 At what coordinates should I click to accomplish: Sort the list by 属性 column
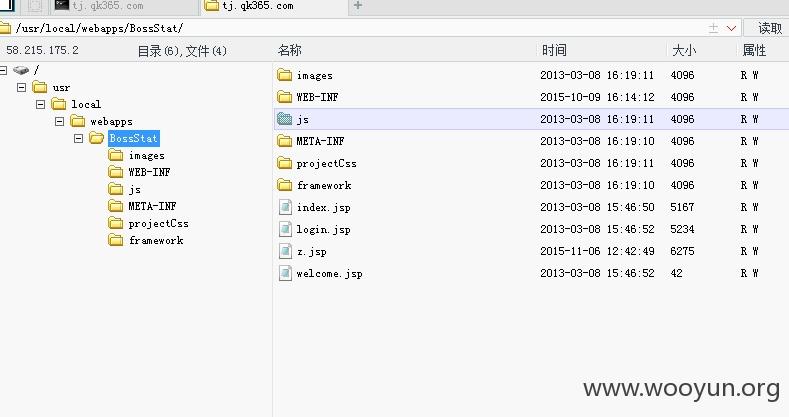(754, 50)
